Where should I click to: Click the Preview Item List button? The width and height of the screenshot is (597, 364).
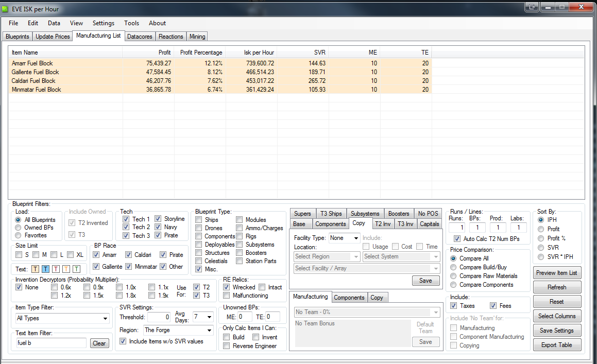557,273
